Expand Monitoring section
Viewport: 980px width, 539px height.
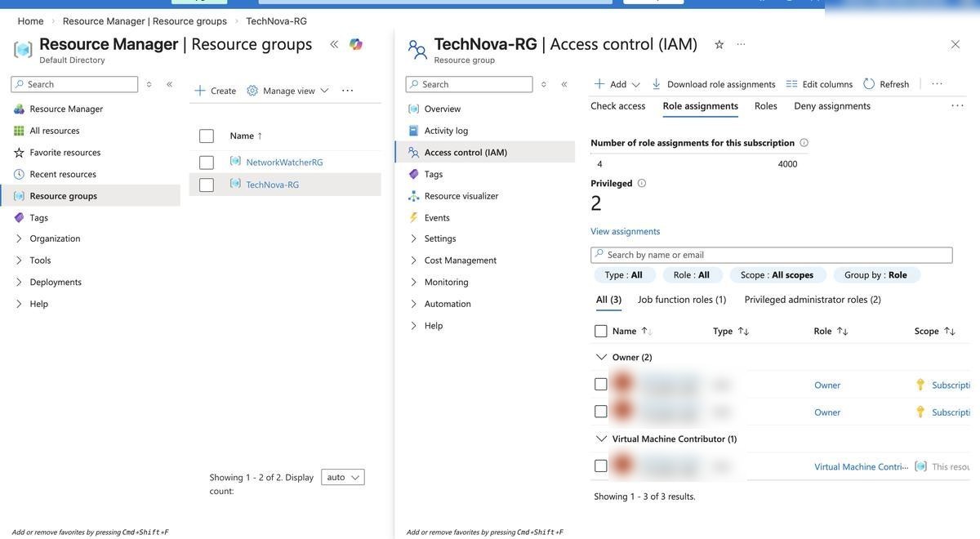[x=413, y=282]
